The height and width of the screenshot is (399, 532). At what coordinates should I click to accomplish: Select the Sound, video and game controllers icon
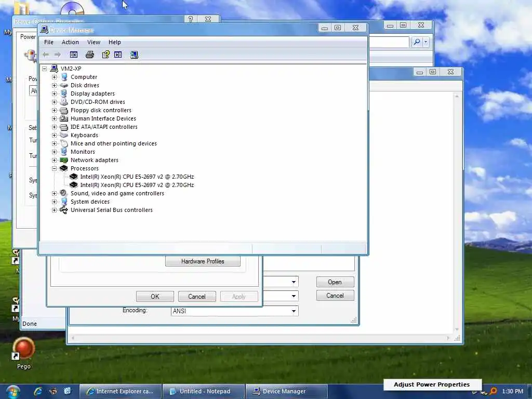pos(64,193)
